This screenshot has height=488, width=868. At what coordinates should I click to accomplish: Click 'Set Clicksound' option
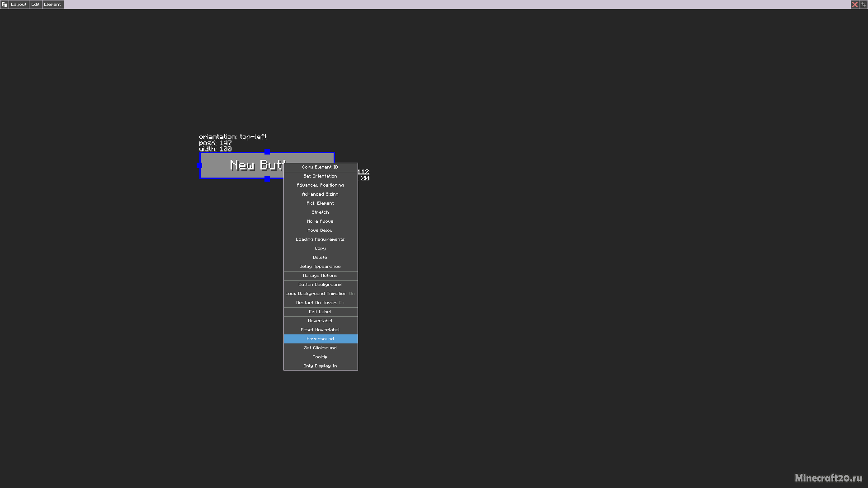point(320,347)
